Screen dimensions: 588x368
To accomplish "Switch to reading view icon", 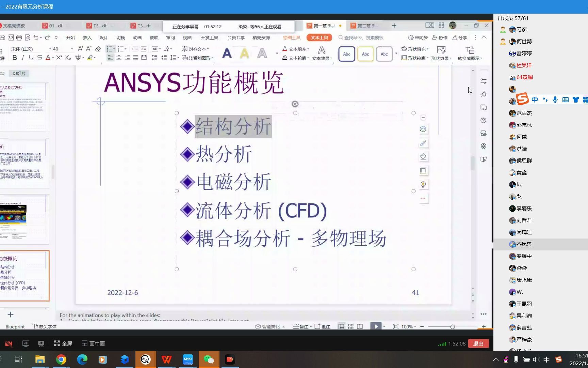I will coord(360,326).
